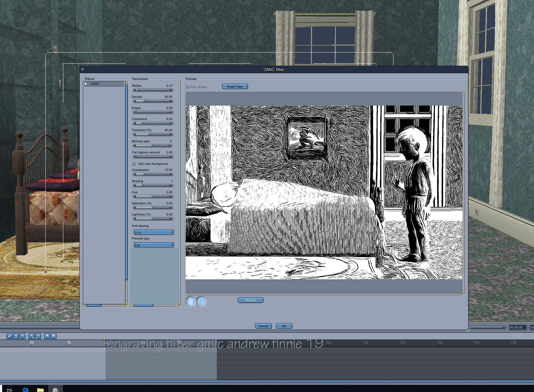Click the Flat regions removal slider track
534x392 pixels.
153,156
